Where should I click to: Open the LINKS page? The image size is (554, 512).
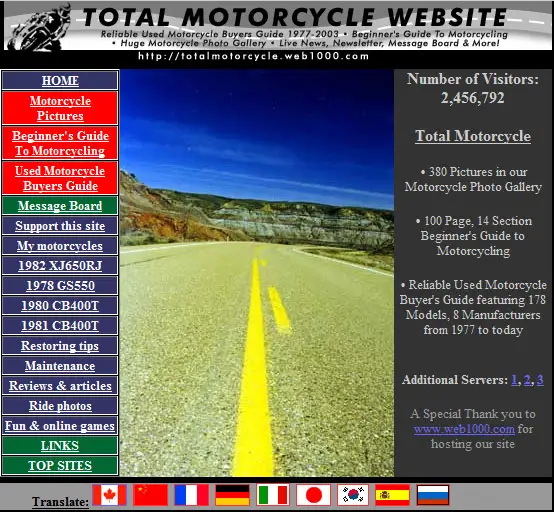(x=60, y=446)
